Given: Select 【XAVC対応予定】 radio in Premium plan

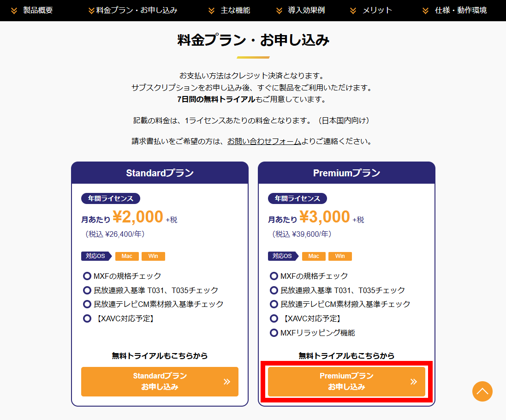Looking at the screenshot, I should click(274, 318).
